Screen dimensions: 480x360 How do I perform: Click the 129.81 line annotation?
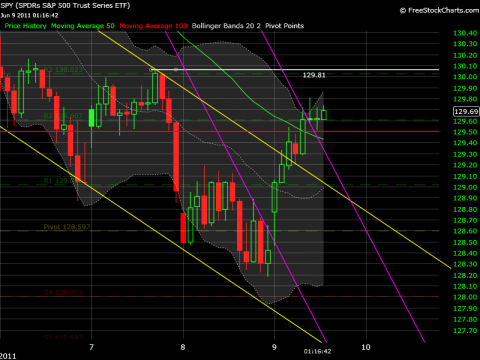click(x=314, y=75)
